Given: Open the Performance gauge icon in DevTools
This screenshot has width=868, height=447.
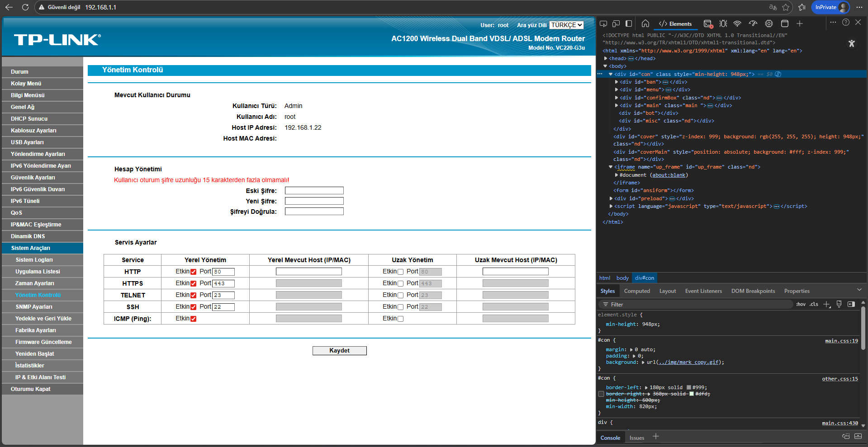Looking at the screenshot, I should tap(753, 24).
